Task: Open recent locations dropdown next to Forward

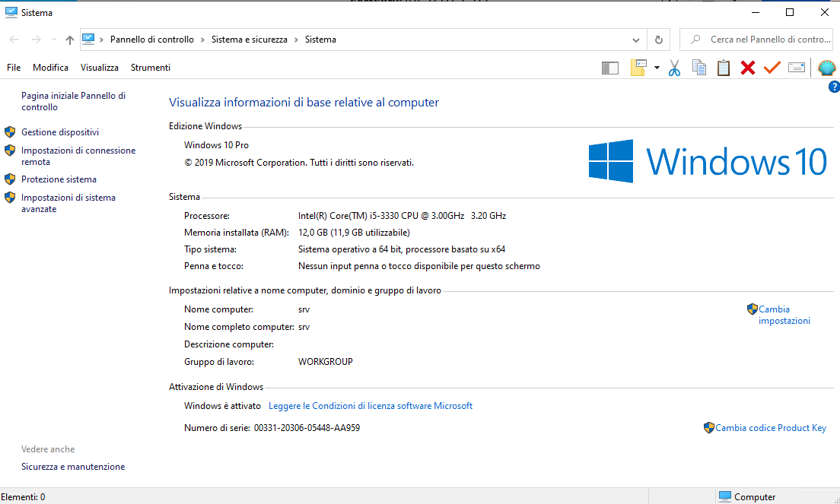Action: point(54,40)
